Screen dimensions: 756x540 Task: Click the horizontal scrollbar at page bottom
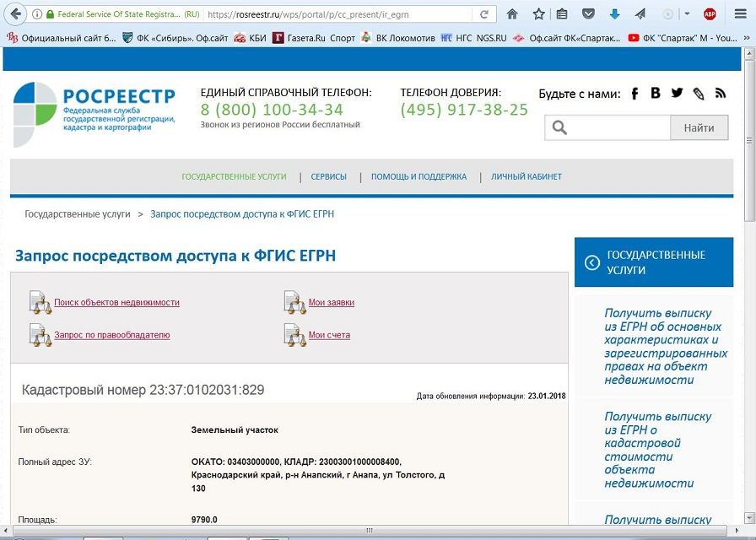tap(370, 531)
